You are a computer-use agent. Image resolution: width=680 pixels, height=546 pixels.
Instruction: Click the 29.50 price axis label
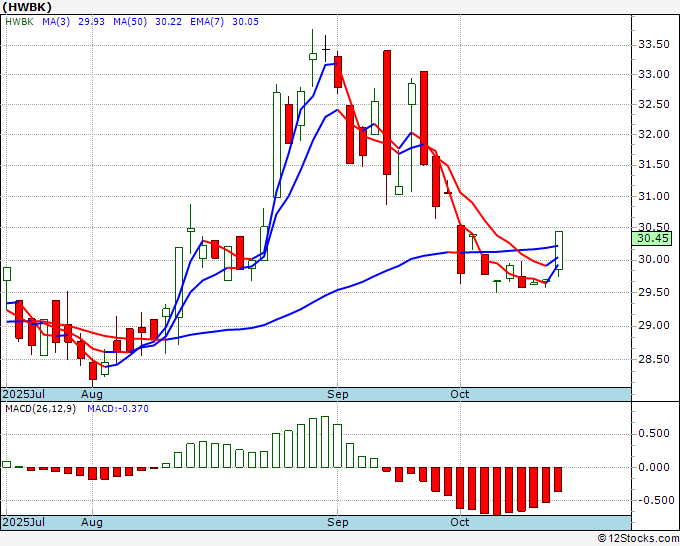654,293
